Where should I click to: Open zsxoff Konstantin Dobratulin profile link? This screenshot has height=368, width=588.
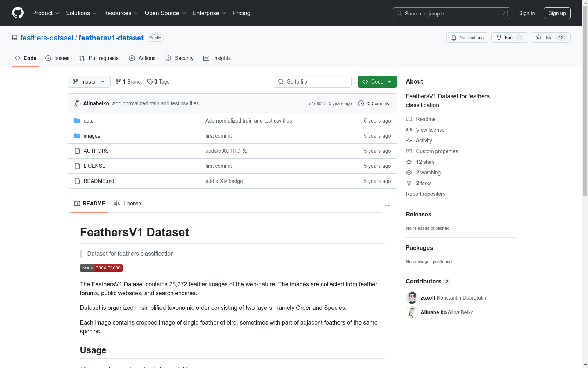(453, 298)
